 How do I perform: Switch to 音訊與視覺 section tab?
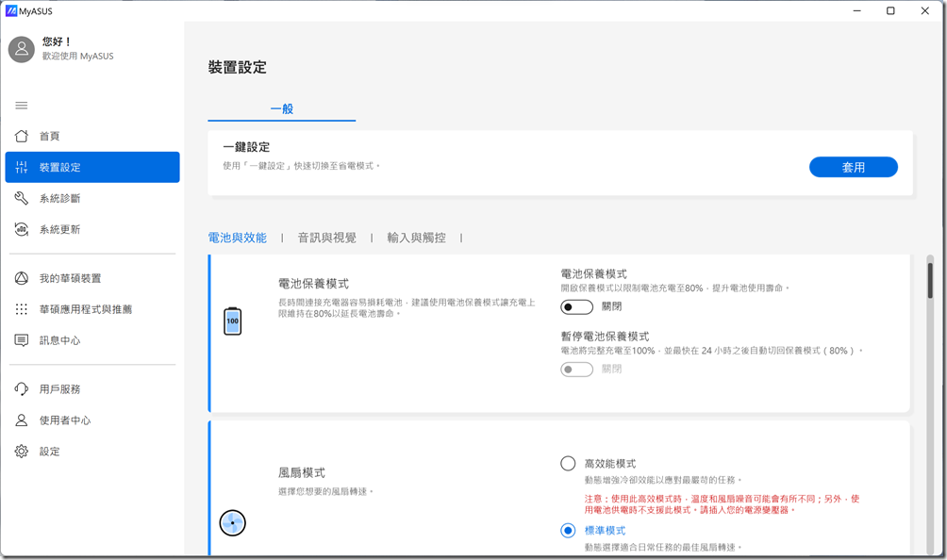(326, 239)
